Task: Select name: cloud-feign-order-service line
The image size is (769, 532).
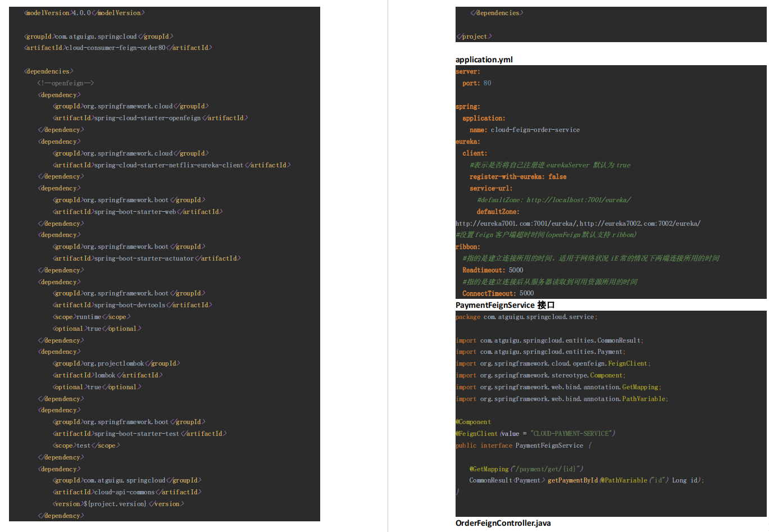Action: [x=525, y=130]
